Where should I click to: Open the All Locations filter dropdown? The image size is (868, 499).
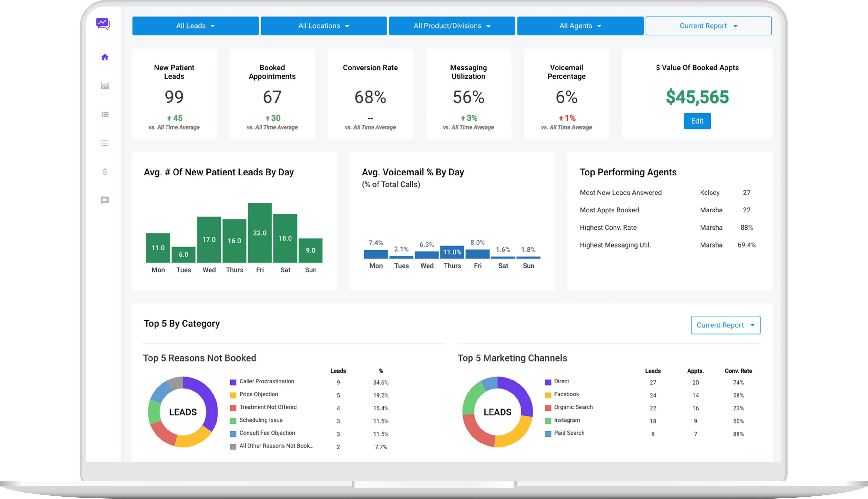point(323,26)
